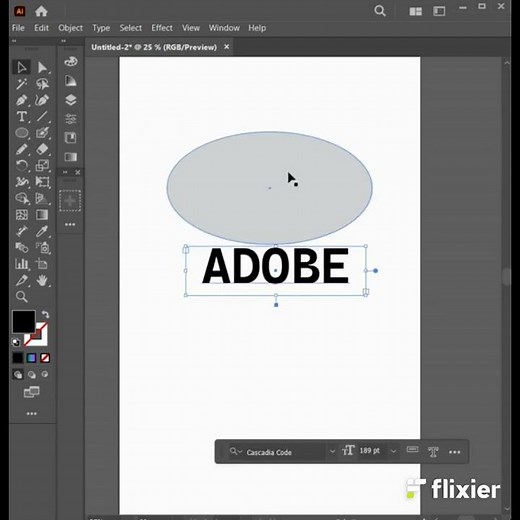The image size is (520, 520).
Task: Open the Layers panel icon
Action: [x=70, y=100]
